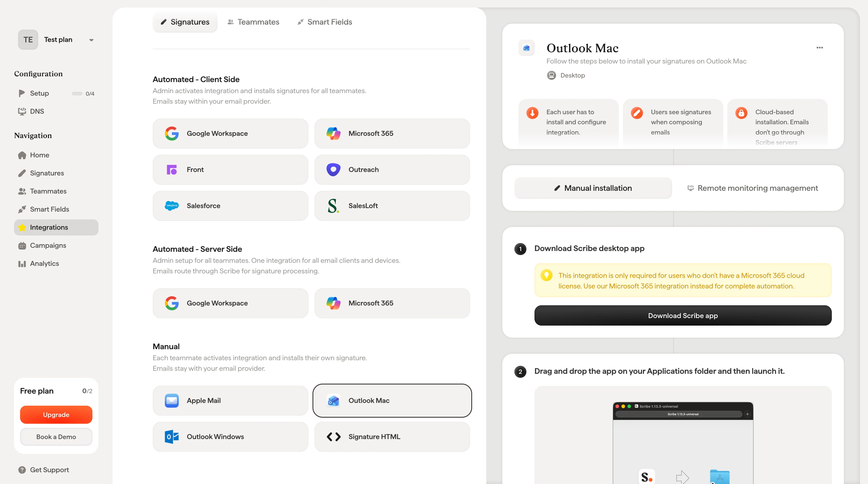Select server-side Microsoft 365 integration card
868x484 pixels.
tap(392, 303)
